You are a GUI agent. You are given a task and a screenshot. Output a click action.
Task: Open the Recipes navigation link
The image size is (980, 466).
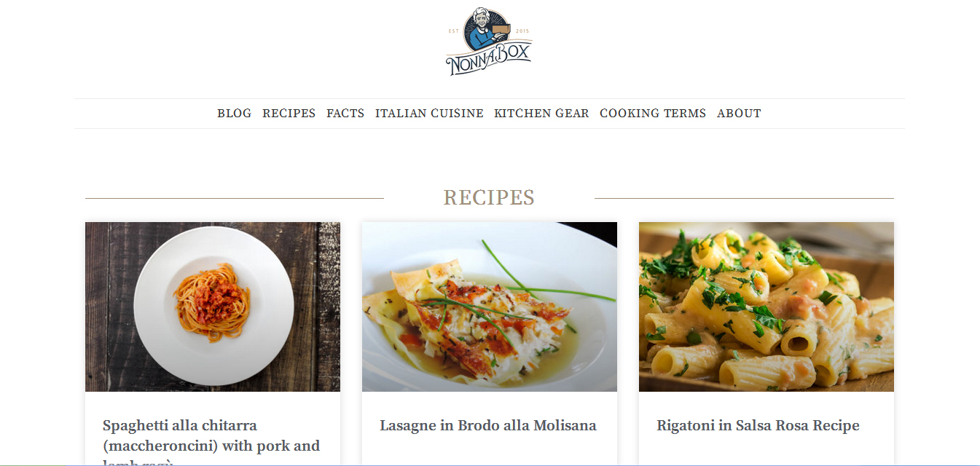click(x=289, y=114)
